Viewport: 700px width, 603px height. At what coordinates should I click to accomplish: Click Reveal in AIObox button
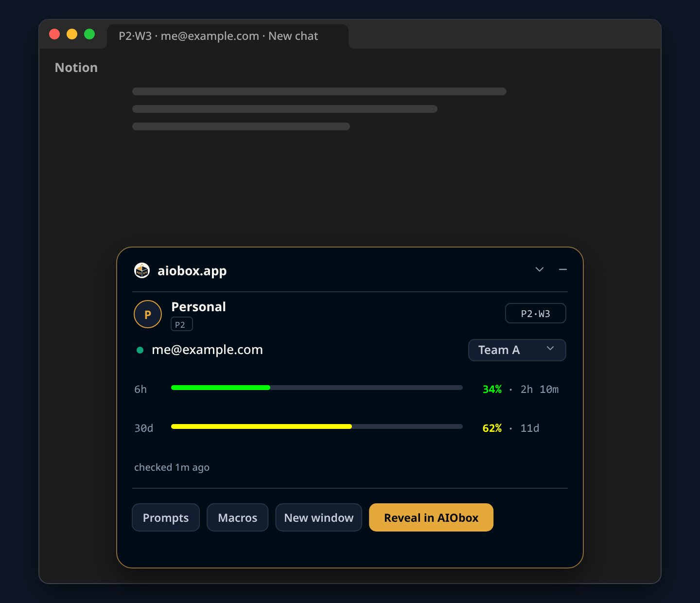pyautogui.click(x=431, y=517)
